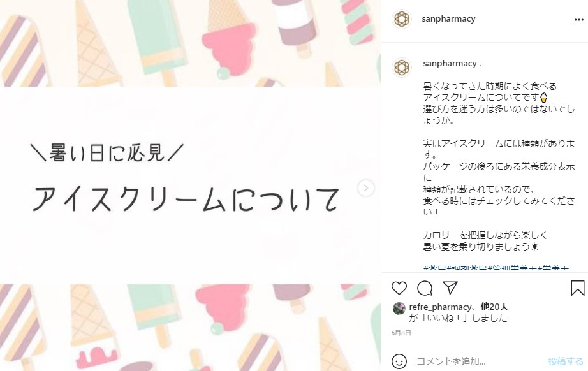Image resolution: width=588 pixels, height=371 pixels.
Task: Open the three-dot more options menu
Action: 578,20
